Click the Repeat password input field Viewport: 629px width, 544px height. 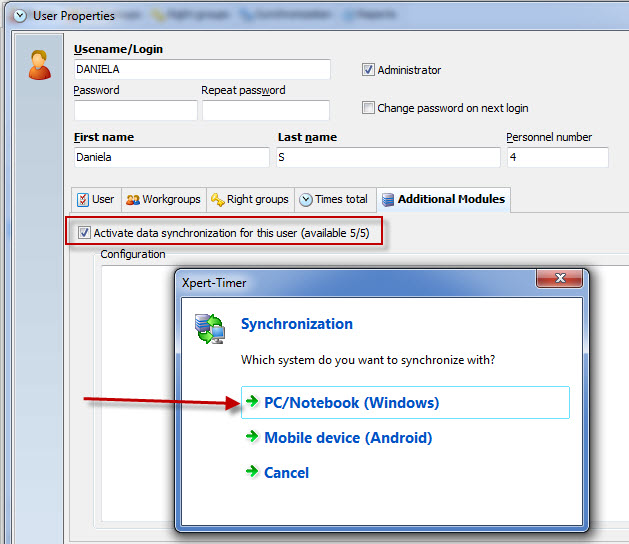coord(266,110)
